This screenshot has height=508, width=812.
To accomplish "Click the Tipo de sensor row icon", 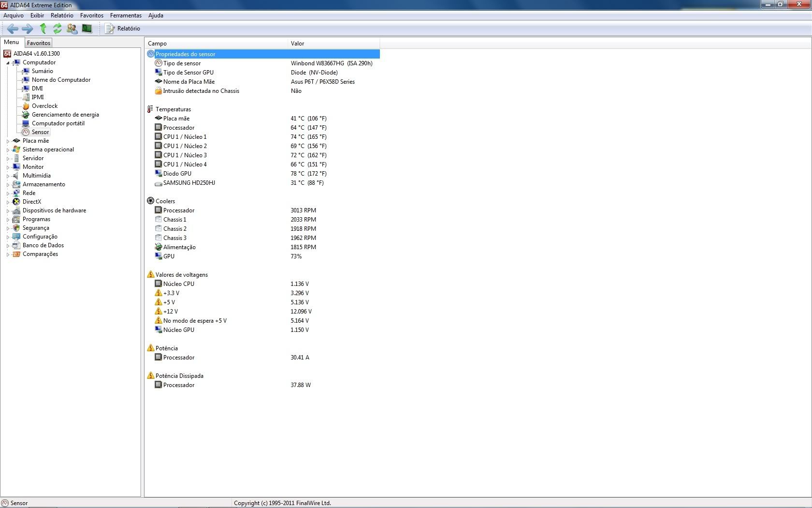I will point(158,63).
